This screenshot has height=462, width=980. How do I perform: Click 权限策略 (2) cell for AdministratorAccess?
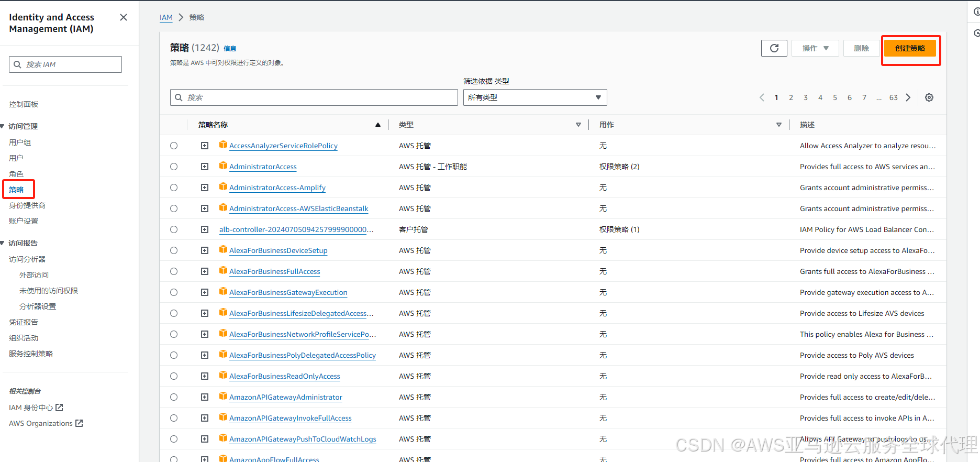point(619,167)
